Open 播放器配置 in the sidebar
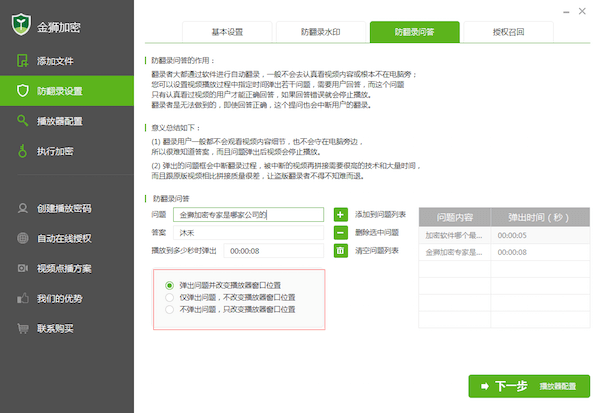600x413 pixels. click(67, 121)
